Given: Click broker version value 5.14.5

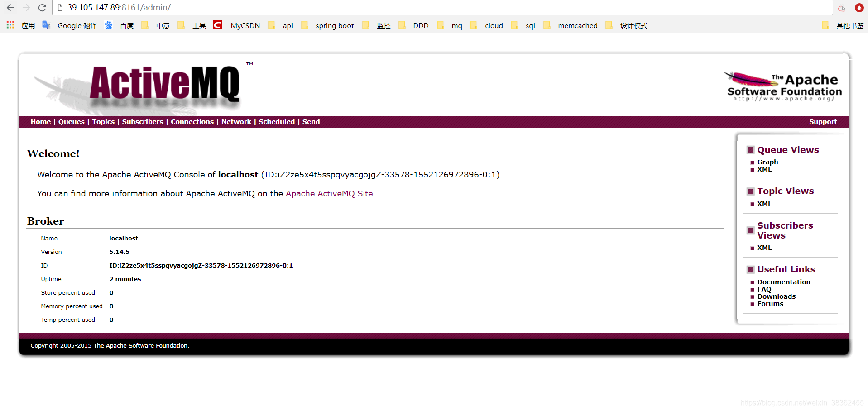Looking at the screenshot, I should [119, 252].
